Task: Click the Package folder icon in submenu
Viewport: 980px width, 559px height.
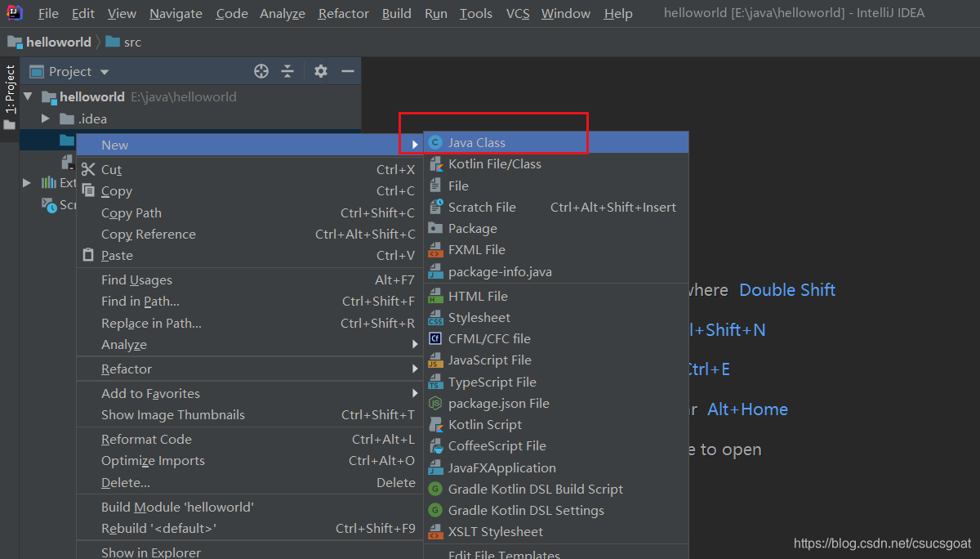Action: [435, 228]
